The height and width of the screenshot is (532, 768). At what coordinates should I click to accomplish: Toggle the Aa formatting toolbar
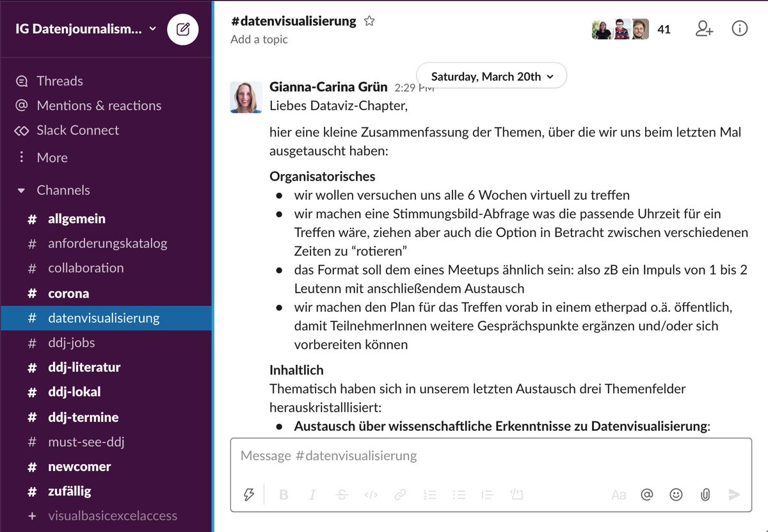pos(618,494)
